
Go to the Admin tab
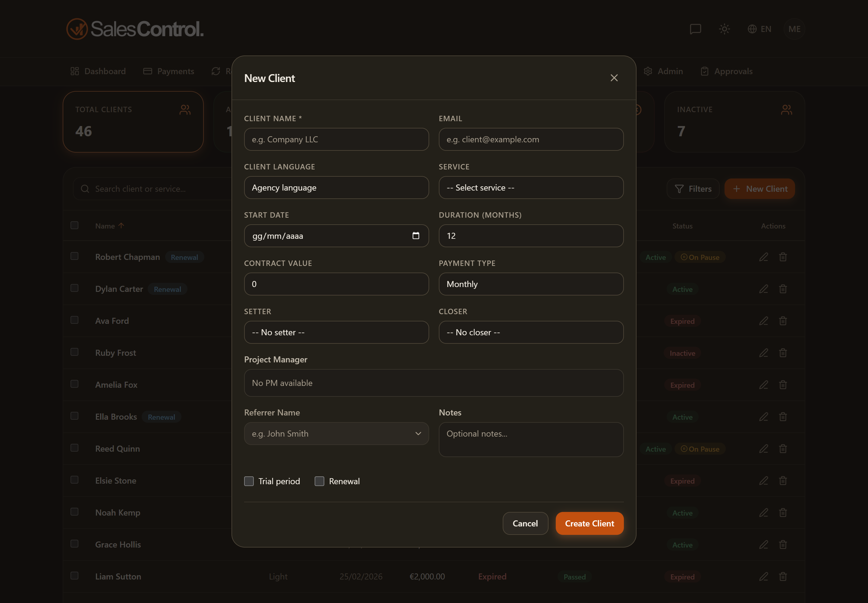click(x=663, y=71)
